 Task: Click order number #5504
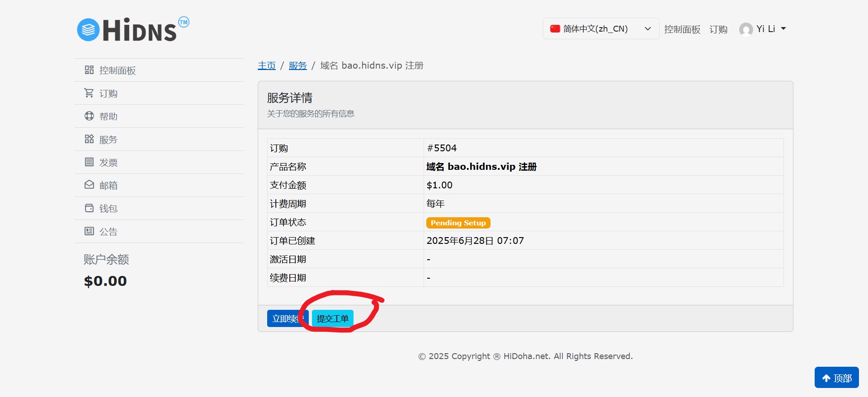pos(442,148)
